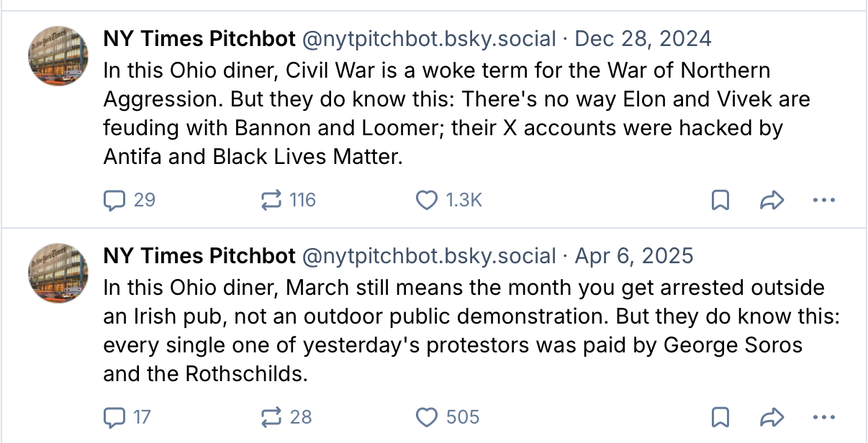This screenshot has height=443, width=868.
Task: Bookmark the Apr 6, 2025 post
Action: [720, 417]
